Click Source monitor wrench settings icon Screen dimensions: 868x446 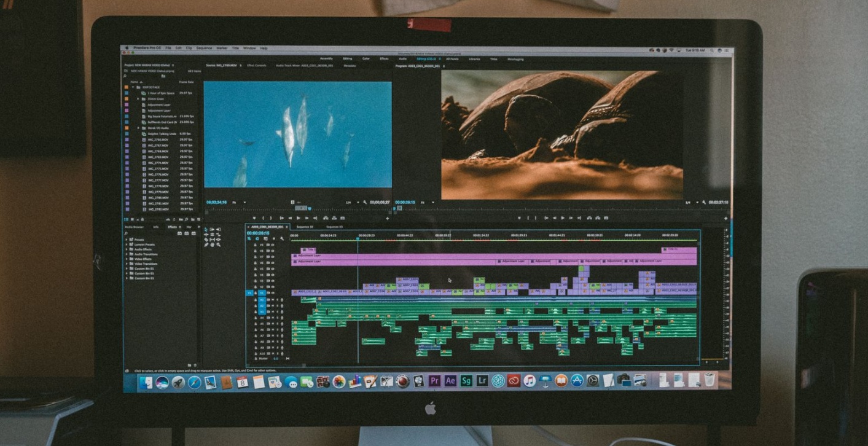point(365,202)
